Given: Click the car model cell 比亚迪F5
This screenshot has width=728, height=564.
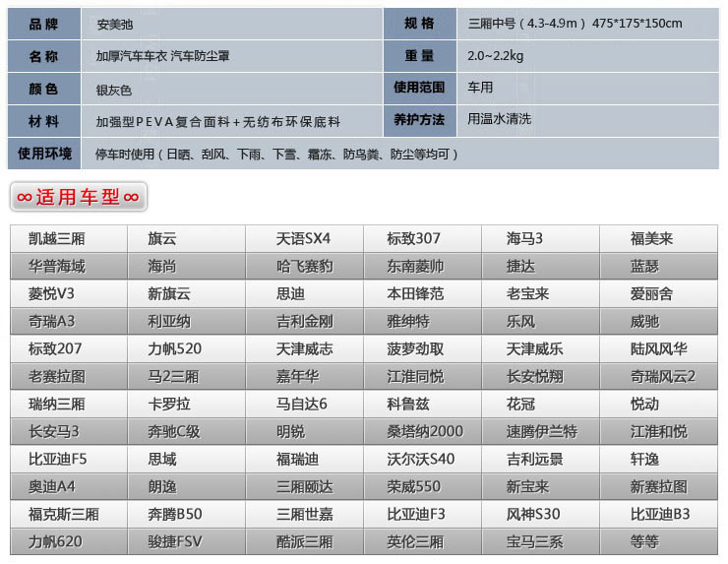Looking at the screenshot, I should (69, 459).
